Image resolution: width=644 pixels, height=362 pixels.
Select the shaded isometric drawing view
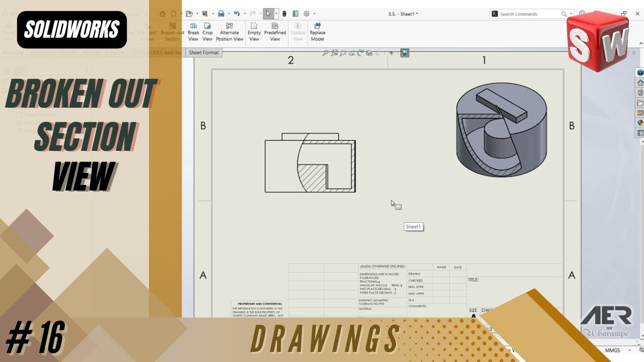click(x=502, y=129)
